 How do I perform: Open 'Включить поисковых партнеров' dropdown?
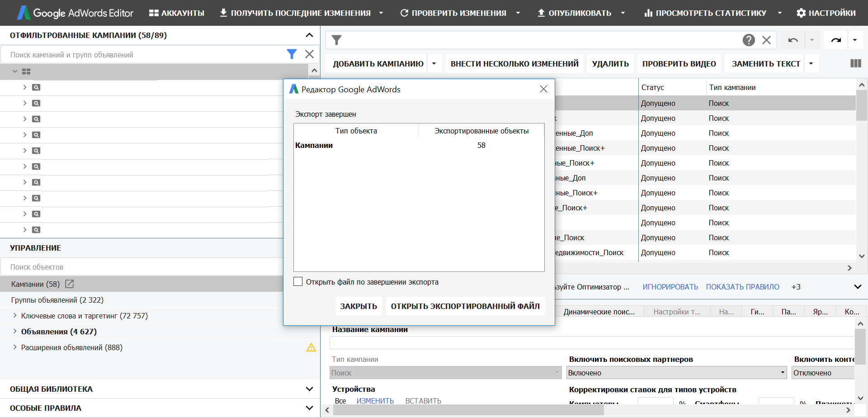coord(783,373)
